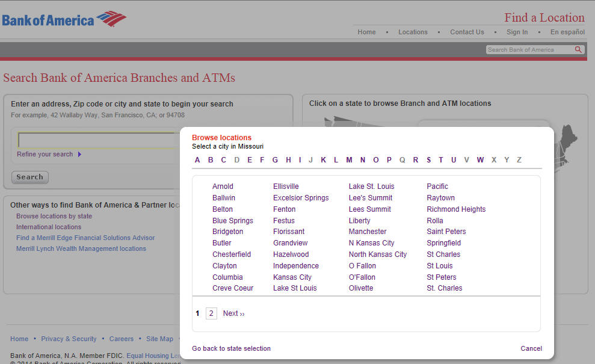Screen dimensions: 595x364
Task: Click Next page link
Action: (x=234, y=313)
